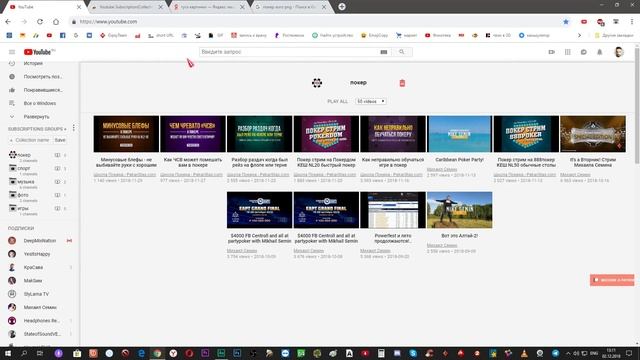Go to browser home page
This screenshot has height=360, width=640.
(56, 22)
